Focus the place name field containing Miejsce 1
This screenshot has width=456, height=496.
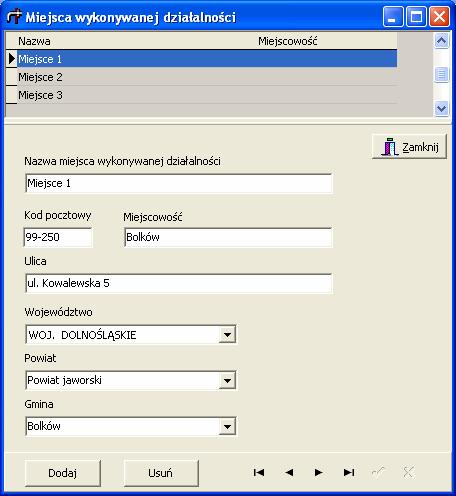click(x=179, y=183)
